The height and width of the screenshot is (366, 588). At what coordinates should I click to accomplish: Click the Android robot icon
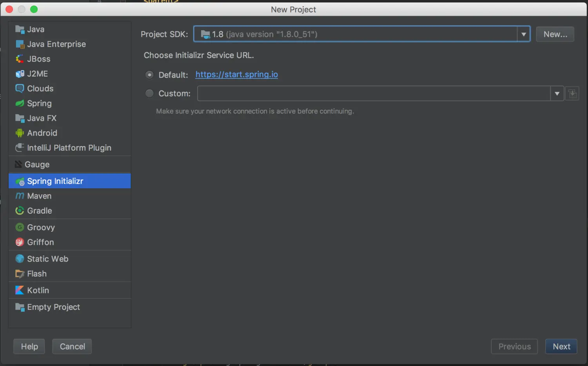20,133
